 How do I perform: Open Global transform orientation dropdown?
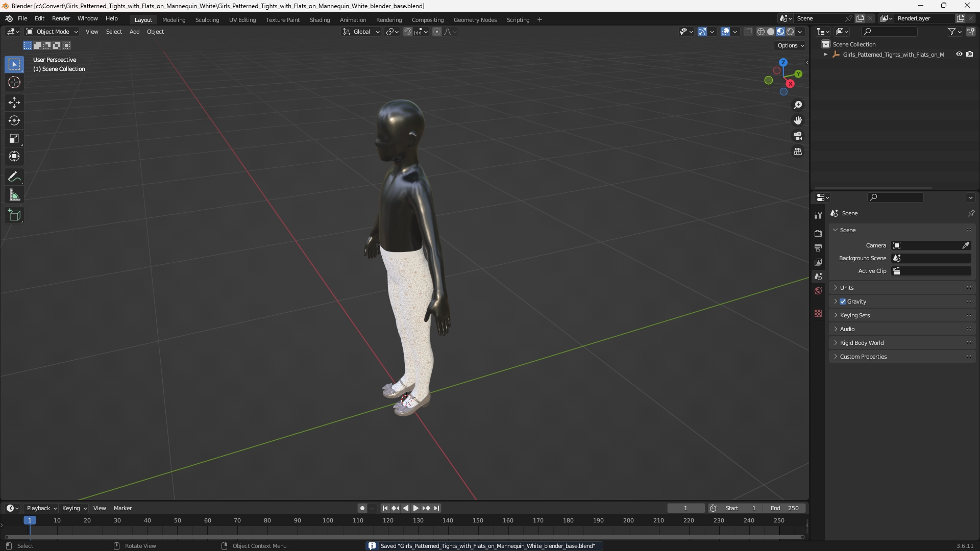point(361,32)
